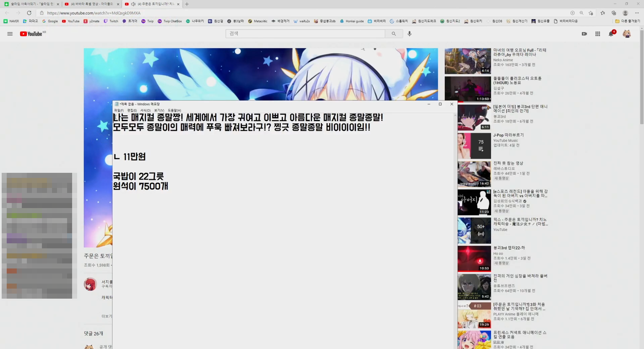Click the uploader's red-haired channel avatar
Viewport: 644px width, 349px height.
point(90,284)
